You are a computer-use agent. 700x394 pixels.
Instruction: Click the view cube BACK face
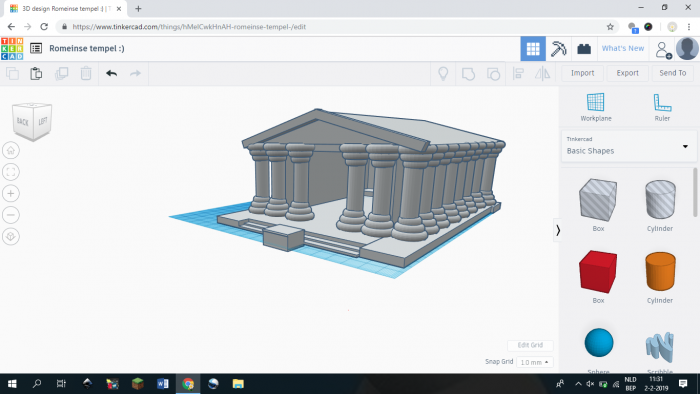(x=22, y=122)
